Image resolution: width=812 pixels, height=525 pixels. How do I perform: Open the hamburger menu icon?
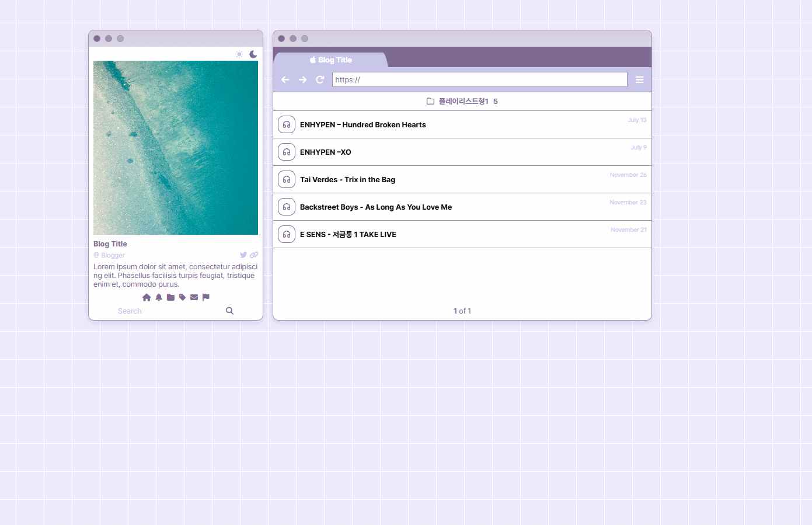point(640,79)
